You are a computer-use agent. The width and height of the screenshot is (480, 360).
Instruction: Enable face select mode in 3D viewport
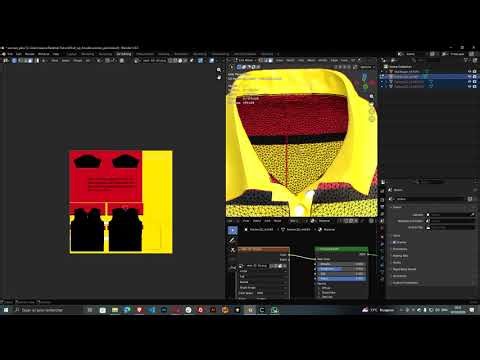[270, 60]
